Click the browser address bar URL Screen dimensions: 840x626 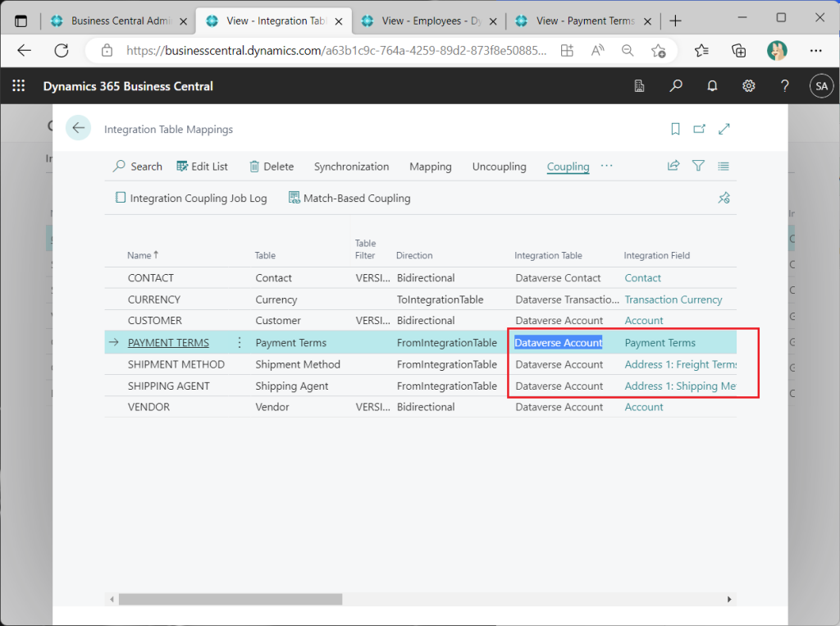click(336, 51)
